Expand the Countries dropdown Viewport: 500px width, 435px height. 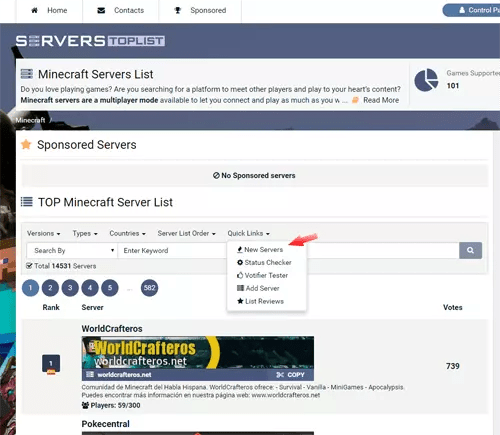tap(127, 233)
